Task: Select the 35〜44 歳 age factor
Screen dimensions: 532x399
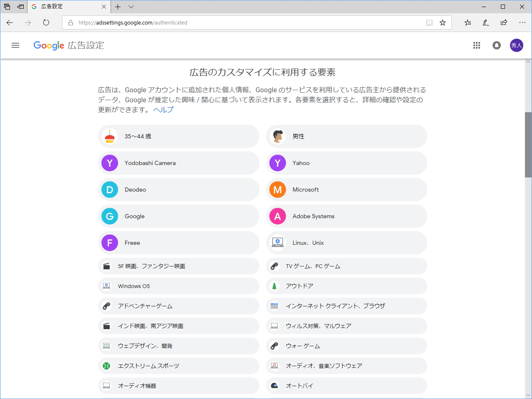Action: [x=179, y=136]
